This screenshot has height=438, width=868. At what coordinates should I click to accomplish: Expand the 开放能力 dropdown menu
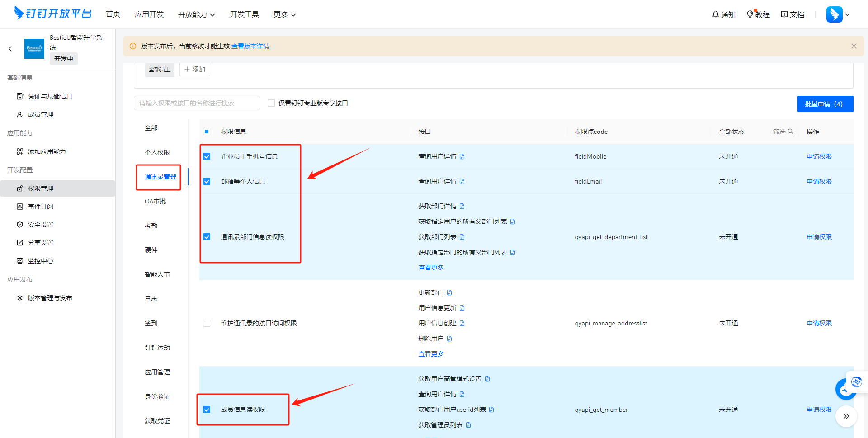(x=197, y=14)
